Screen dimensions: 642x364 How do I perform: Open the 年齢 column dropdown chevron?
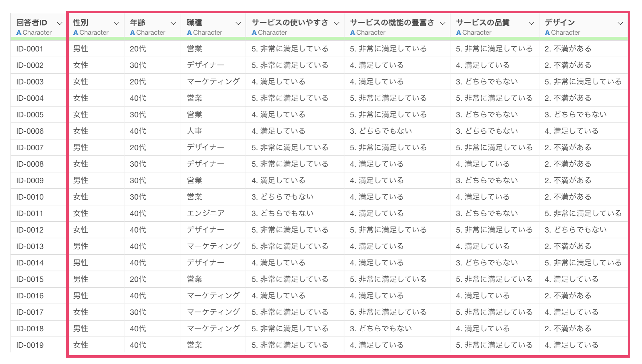173,23
